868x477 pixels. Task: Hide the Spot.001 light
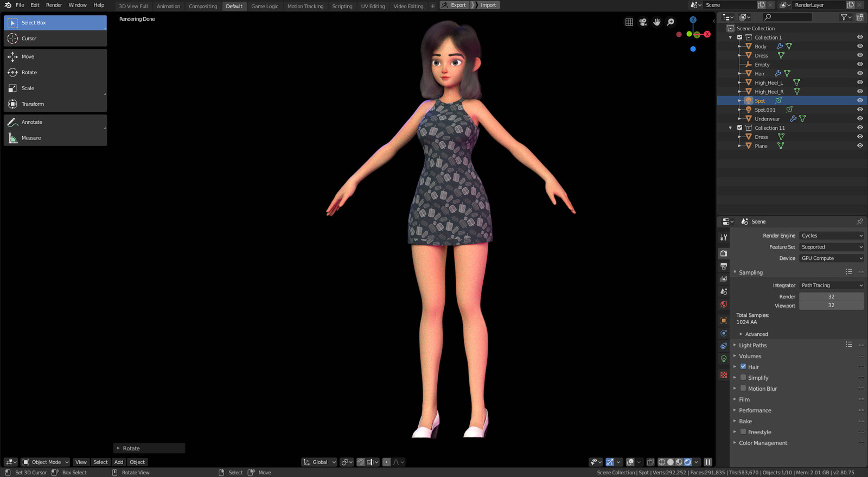pos(860,110)
